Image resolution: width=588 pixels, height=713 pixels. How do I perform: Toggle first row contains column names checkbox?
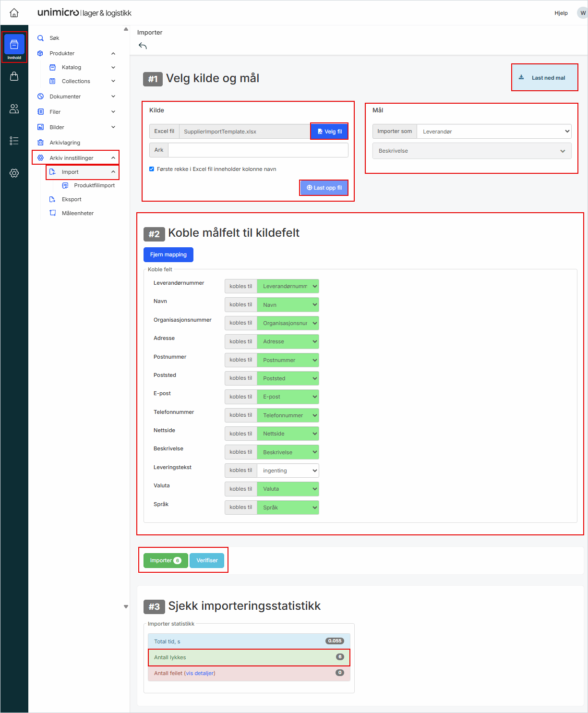point(152,169)
